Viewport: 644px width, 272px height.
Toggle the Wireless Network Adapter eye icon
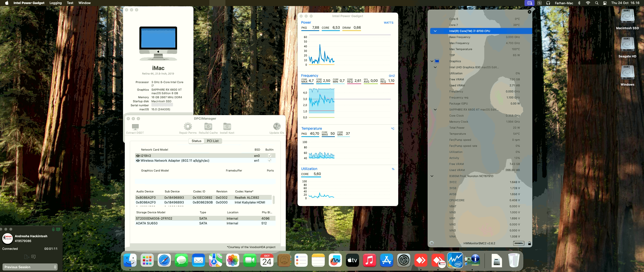click(x=138, y=160)
